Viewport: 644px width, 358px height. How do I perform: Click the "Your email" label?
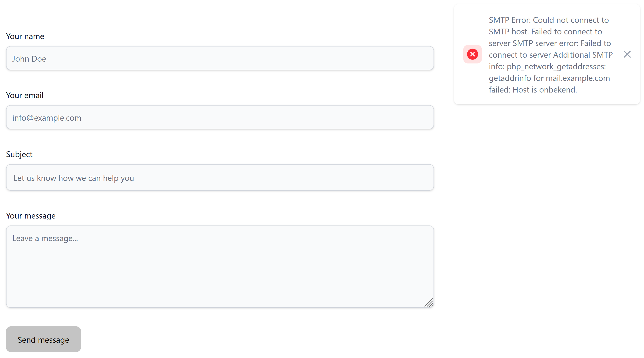tap(25, 96)
